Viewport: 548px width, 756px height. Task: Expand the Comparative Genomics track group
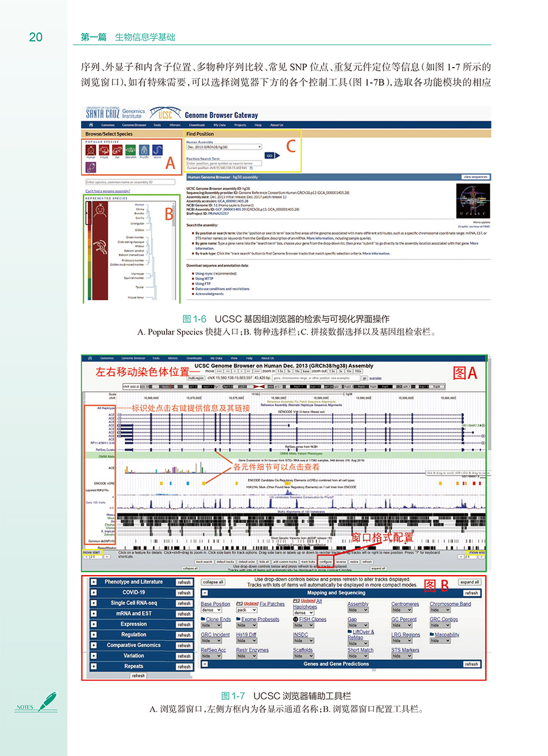(x=94, y=646)
